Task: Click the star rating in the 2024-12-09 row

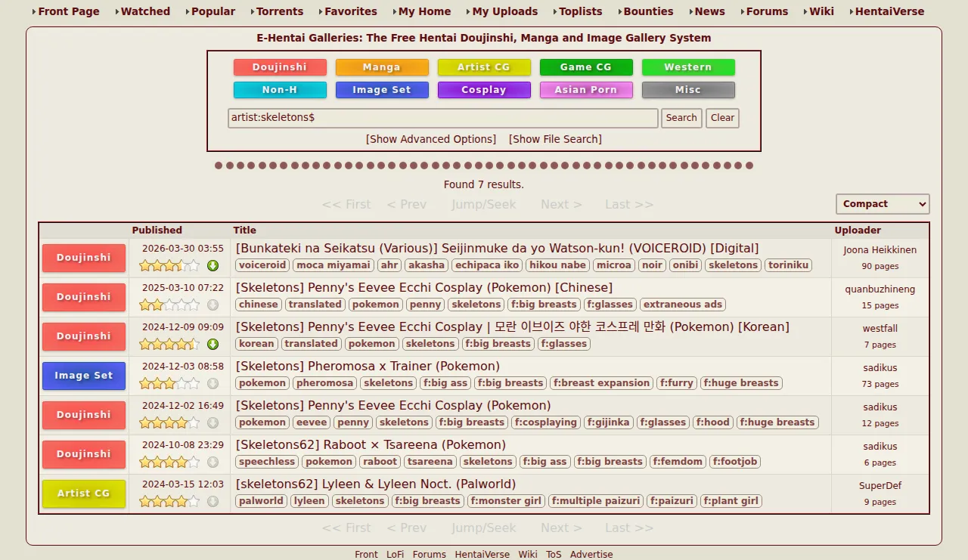Action: 169,344
